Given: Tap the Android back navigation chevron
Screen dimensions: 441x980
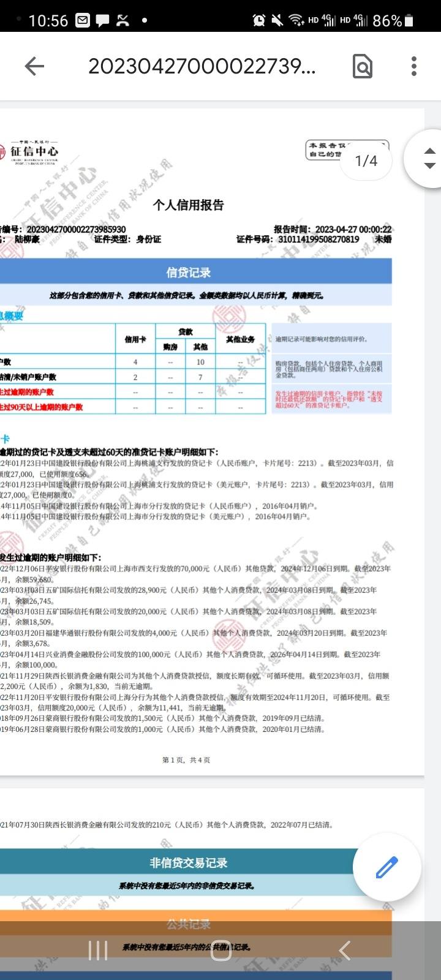Looking at the screenshot, I should 344,950.
